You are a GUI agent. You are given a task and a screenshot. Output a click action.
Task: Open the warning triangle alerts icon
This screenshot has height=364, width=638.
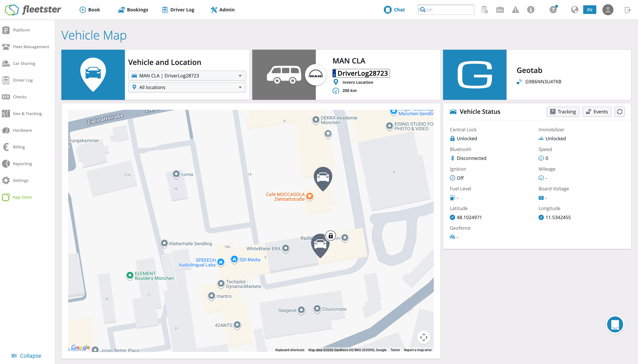pos(515,10)
